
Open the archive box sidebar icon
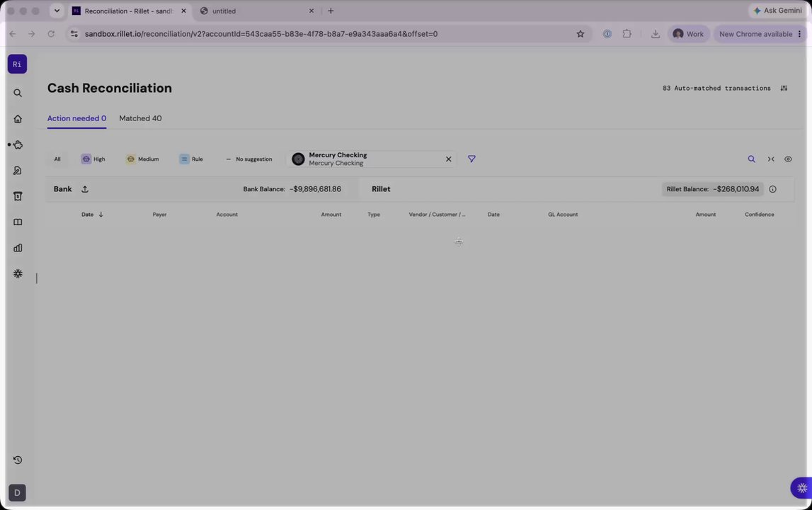tap(18, 196)
